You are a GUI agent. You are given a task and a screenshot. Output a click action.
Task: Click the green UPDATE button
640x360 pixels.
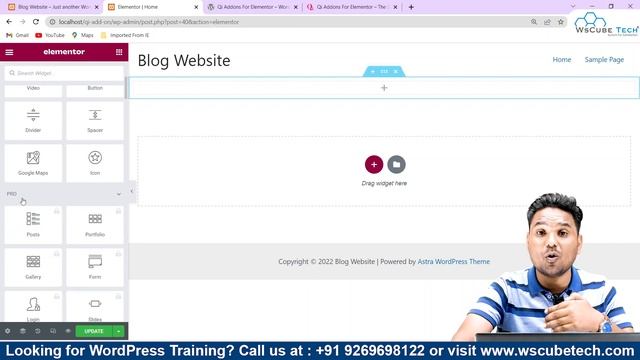point(94,331)
